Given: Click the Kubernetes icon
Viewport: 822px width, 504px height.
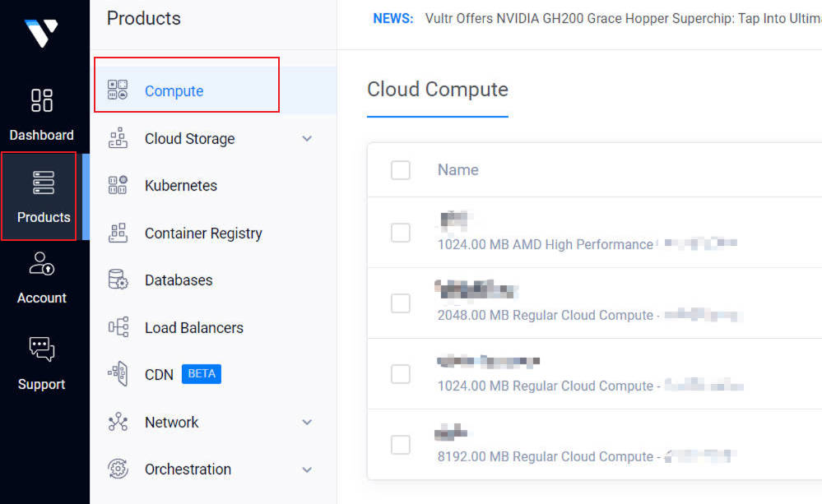Looking at the screenshot, I should tap(118, 186).
